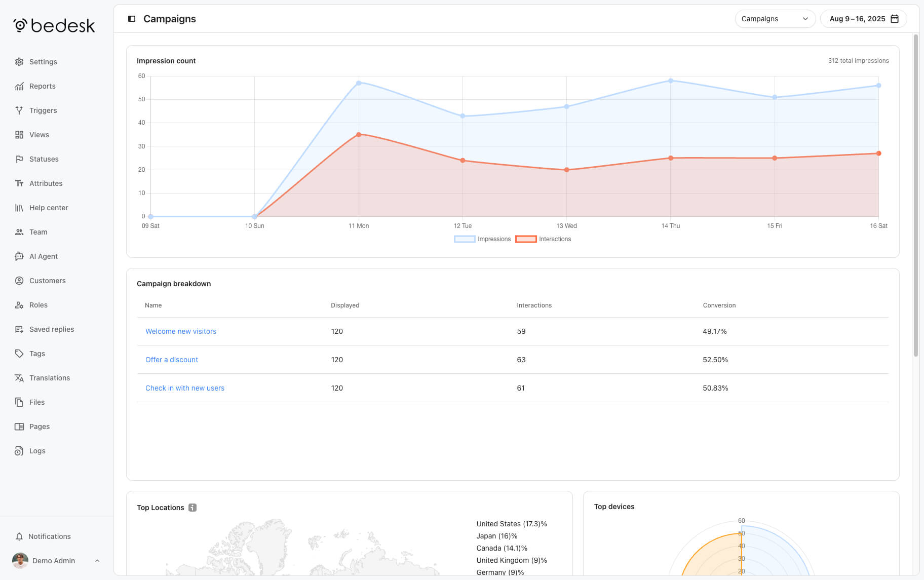Navigate to Customers page
The height and width of the screenshot is (580, 924).
coord(48,281)
